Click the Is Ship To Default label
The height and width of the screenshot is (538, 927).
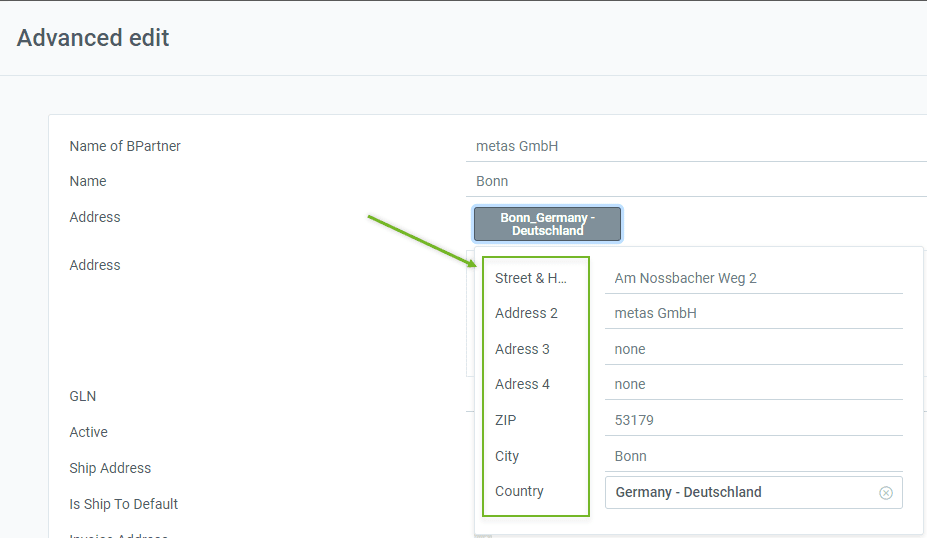(x=124, y=504)
